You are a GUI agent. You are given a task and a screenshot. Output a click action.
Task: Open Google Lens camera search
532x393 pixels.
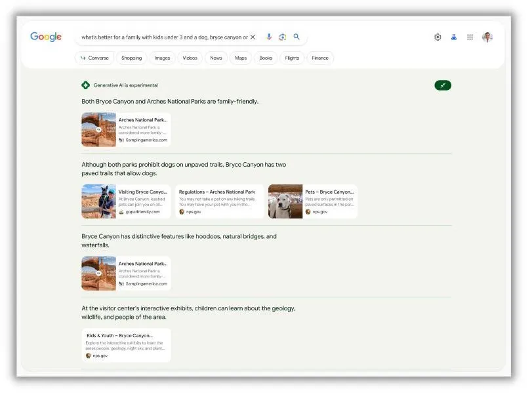coord(283,37)
